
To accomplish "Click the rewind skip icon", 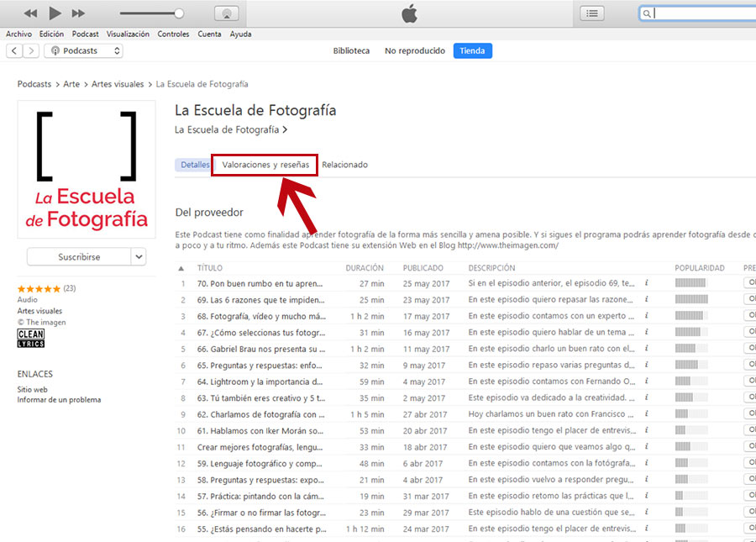I will pyautogui.click(x=29, y=13).
